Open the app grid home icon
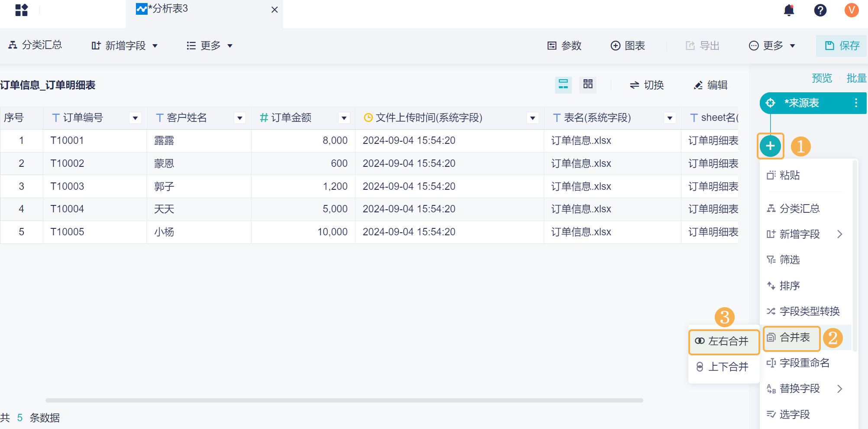Image resolution: width=868 pixels, height=429 pixels. tap(21, 10)
